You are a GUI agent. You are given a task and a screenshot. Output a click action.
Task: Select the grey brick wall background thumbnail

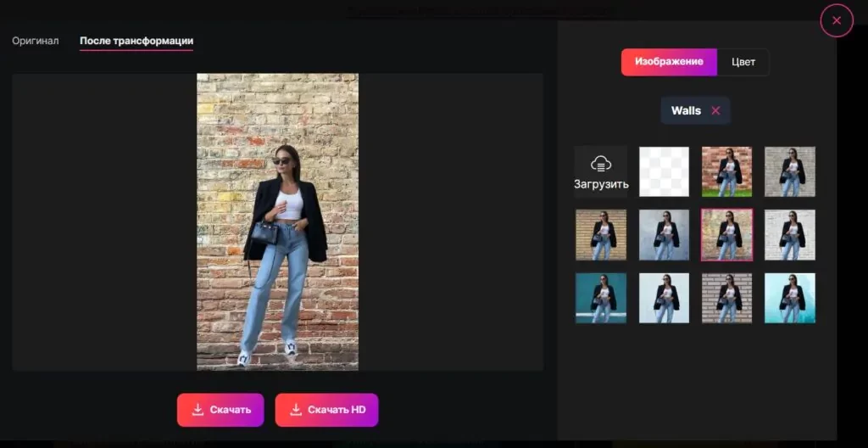pyautogui.click(x=790, y=171)
